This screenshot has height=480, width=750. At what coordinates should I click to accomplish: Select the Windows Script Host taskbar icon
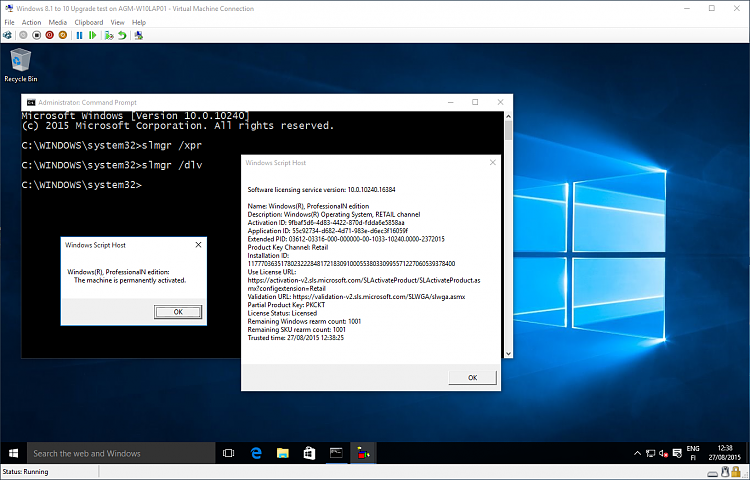(x=363, y=453)
